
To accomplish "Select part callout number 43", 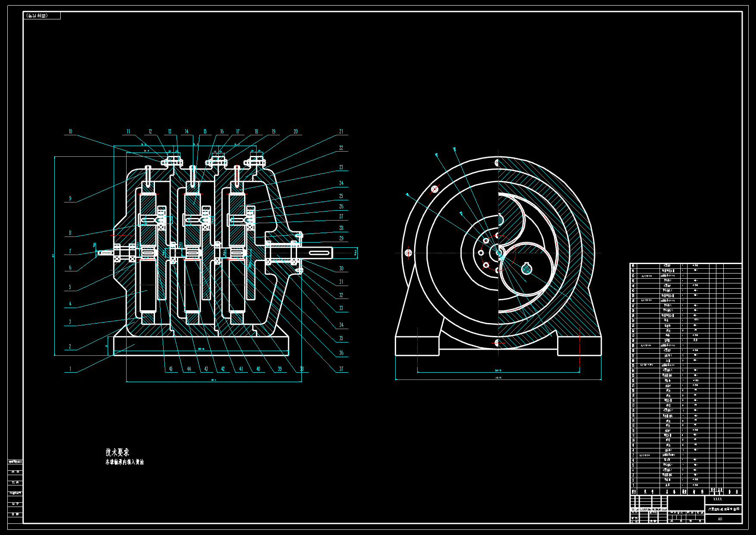I will (206, 369).
